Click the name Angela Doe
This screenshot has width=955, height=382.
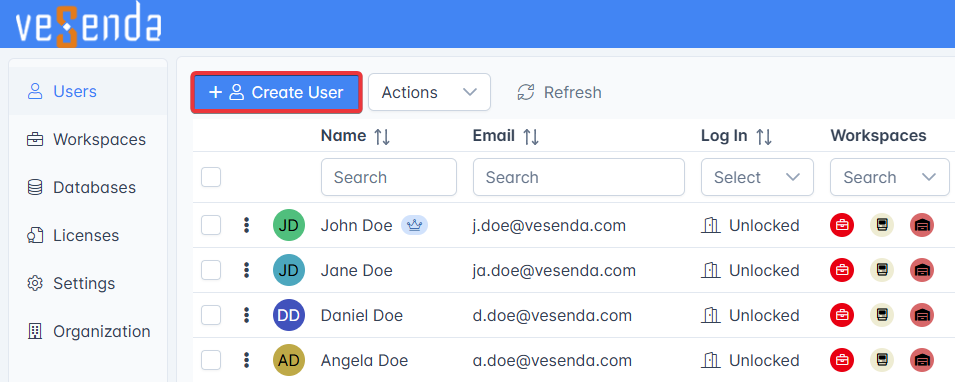364,360
